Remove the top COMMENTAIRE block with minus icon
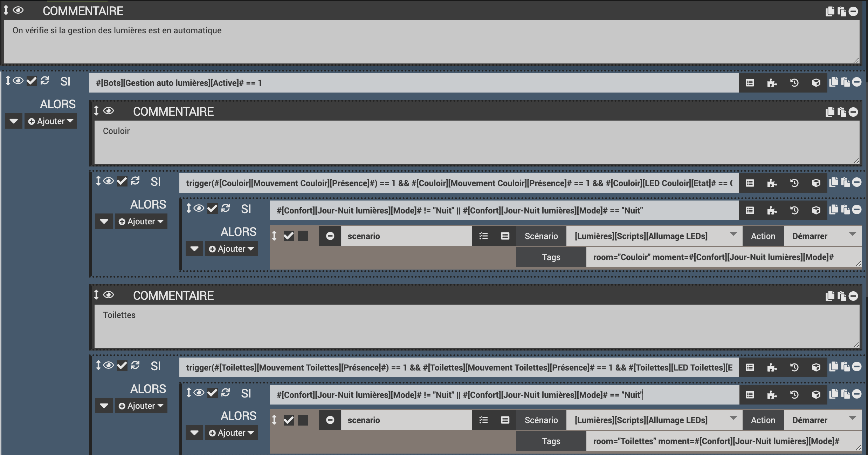The image size is (868, 455). coord(853,12)
